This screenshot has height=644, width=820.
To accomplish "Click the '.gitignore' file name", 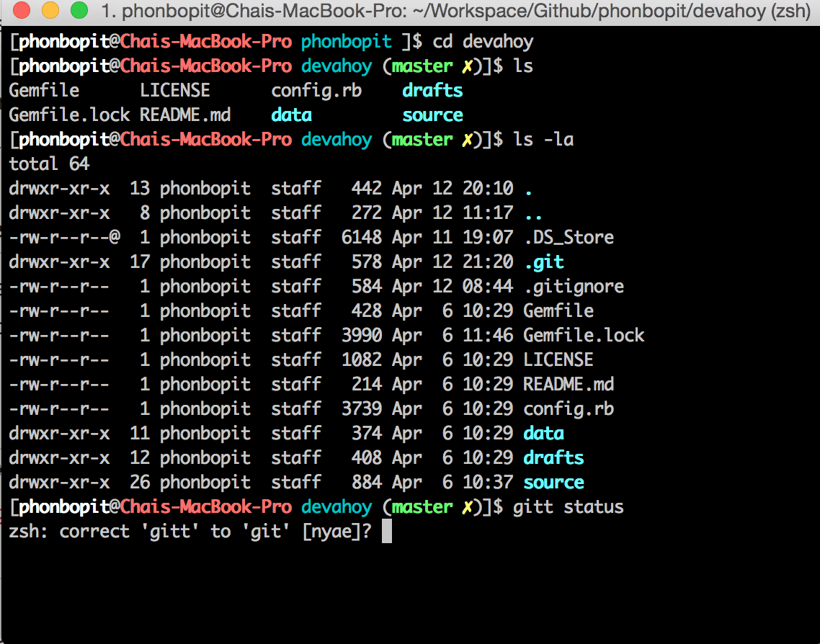I will (574, 287).
